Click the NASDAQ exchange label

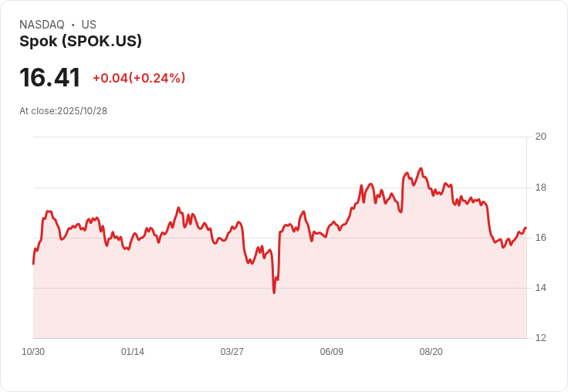click(42, 25)
